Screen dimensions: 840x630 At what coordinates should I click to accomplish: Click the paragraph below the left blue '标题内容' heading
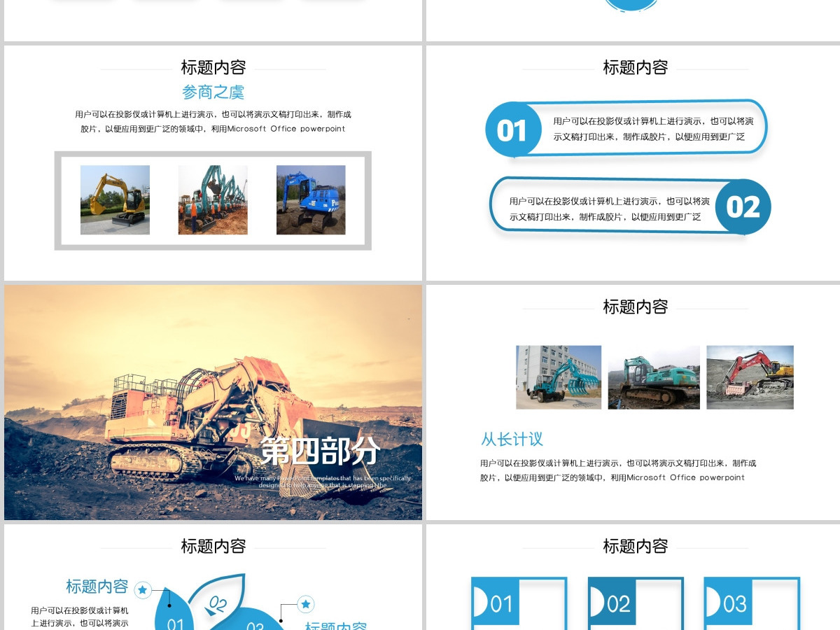click(80, 617)
